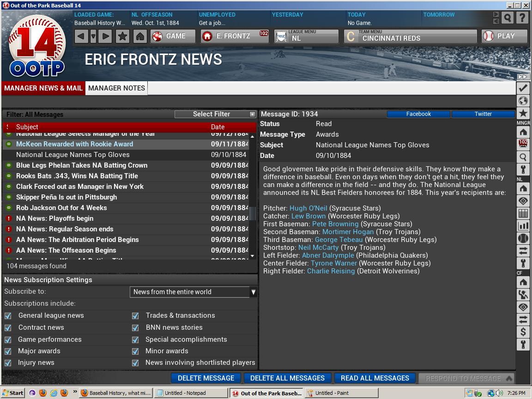Click the home icon in top toolbar
The width and height of the screenshot is (532, 399).
pyautogui.click(x=140, y=36)
